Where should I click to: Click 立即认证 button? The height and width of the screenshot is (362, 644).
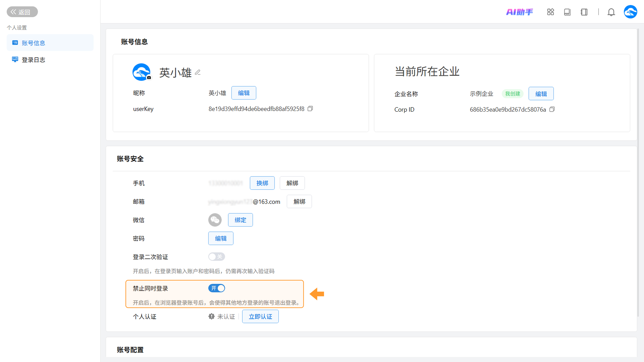pyautogui.click(x=260, y=317)
